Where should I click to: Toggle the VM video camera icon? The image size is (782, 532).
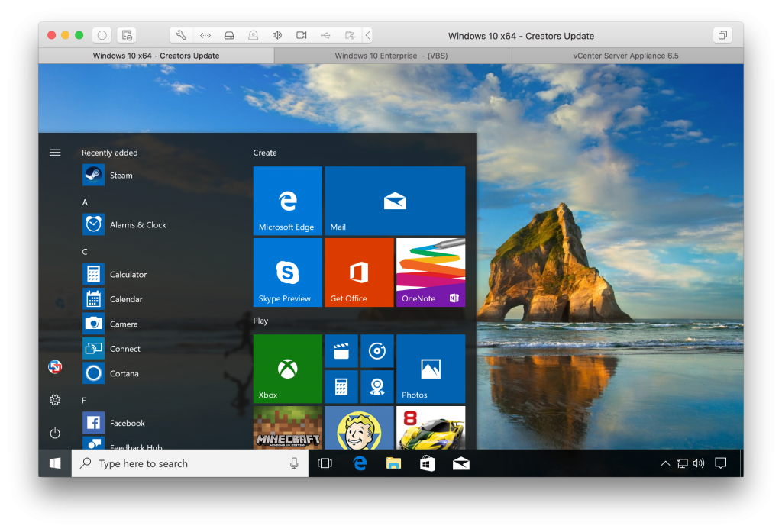click(x=300, y=35)
